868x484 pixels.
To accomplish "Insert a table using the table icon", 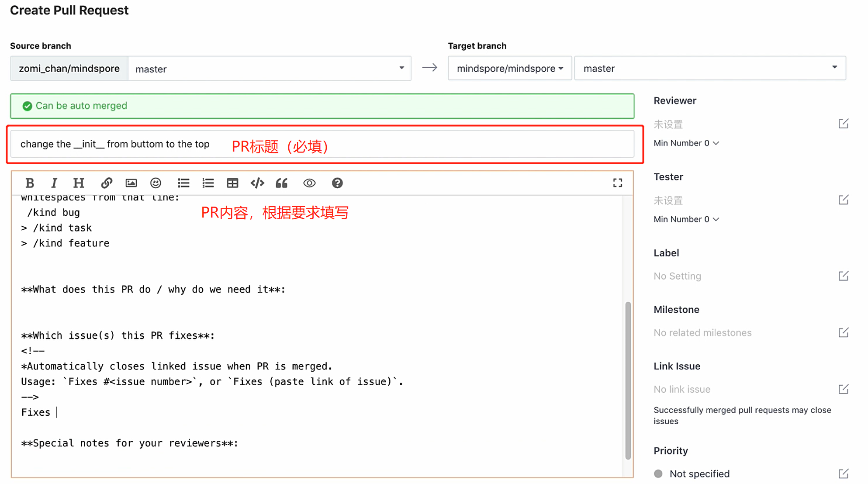I will pos(232,183).
